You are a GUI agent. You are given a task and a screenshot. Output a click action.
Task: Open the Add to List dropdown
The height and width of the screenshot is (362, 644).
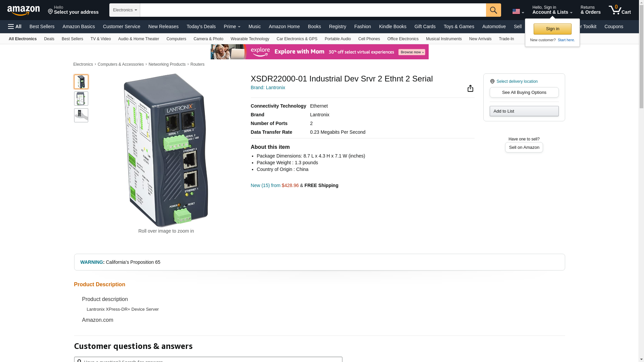click(x=524, y=111)
